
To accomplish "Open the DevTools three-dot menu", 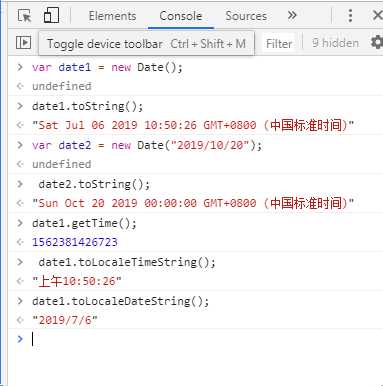I will click(350, 15).
